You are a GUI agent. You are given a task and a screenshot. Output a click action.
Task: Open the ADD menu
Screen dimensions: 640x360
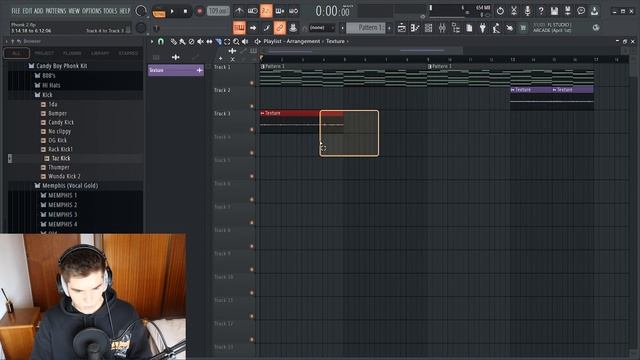(39, 11)
